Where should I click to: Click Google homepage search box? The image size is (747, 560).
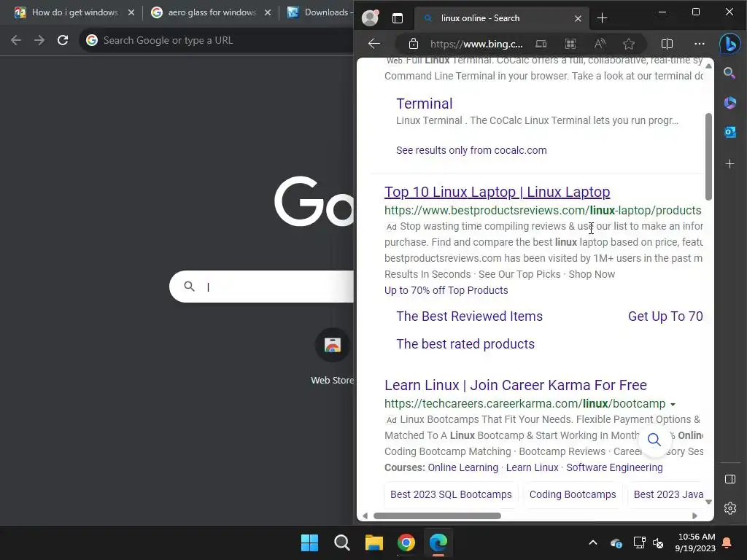pos(262,287)
